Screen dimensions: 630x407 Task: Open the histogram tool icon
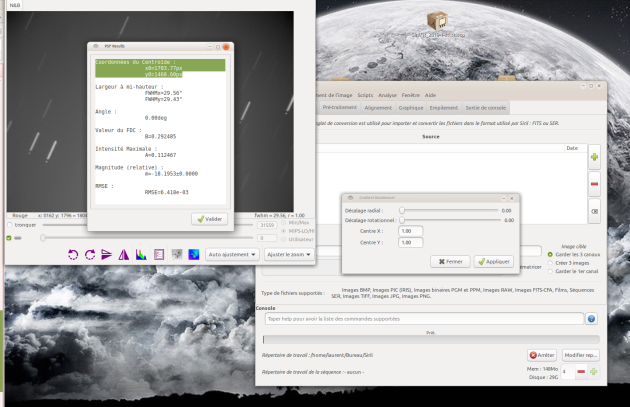coord(141,255)
